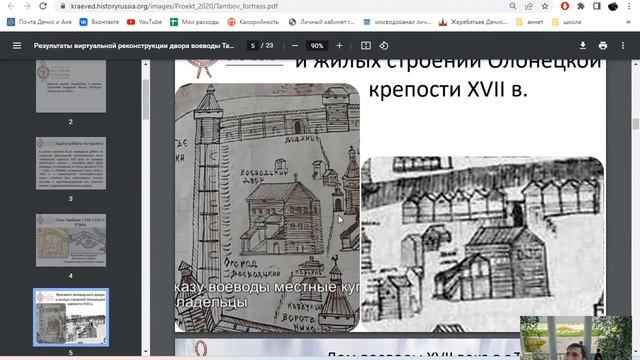Click the thumbnail panel scroll up arrow
The image size is (640, 360).
146,64
